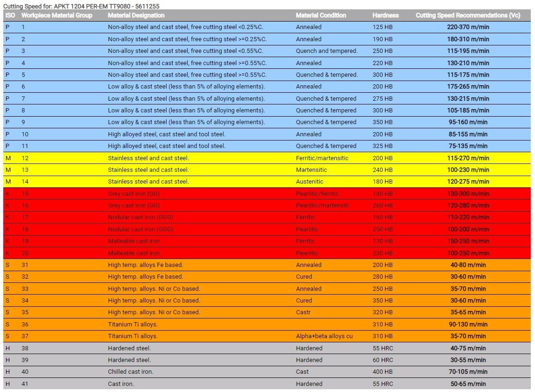Click the Pearlitic/martensiti condition cell
Screen dimensions: 535x392
point(324,206)
